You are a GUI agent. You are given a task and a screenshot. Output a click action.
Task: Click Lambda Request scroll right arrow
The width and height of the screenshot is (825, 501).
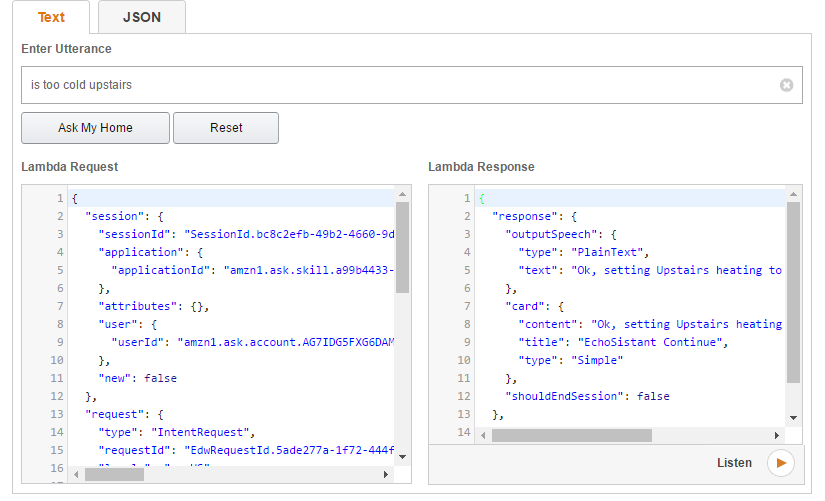point(386,475)
